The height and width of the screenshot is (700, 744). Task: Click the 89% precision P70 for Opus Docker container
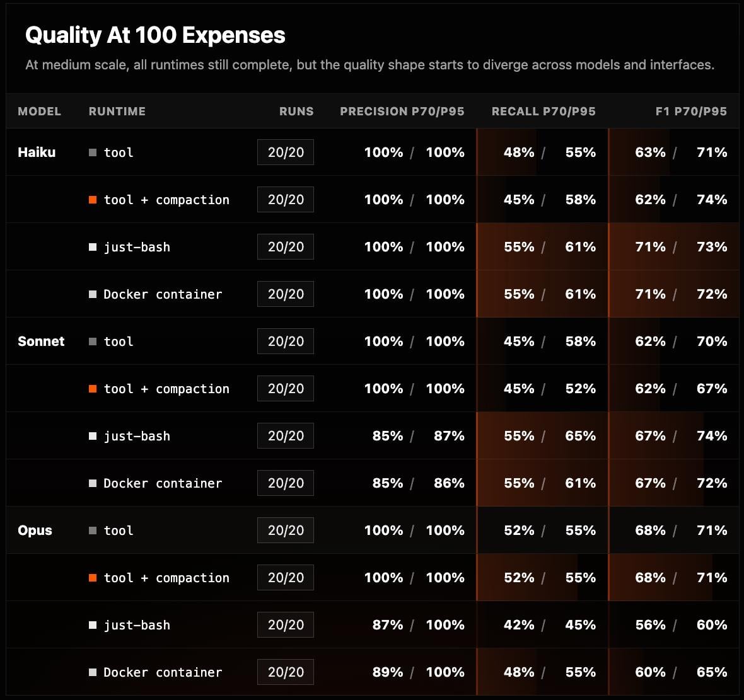pos(388,672)
